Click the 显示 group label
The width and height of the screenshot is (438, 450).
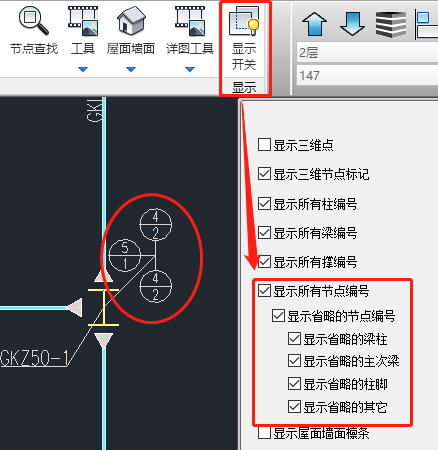[244, 88]
